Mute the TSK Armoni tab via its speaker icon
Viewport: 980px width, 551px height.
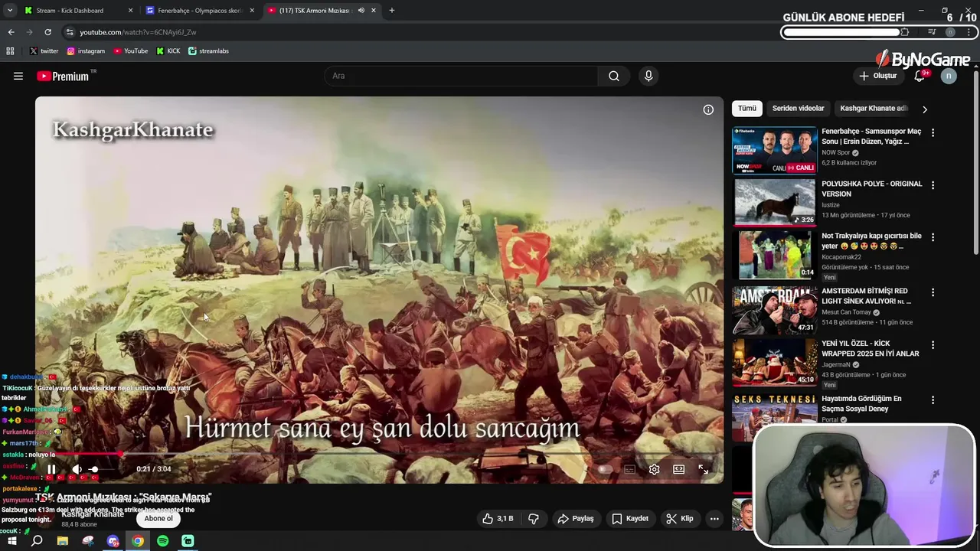[361, 11]
